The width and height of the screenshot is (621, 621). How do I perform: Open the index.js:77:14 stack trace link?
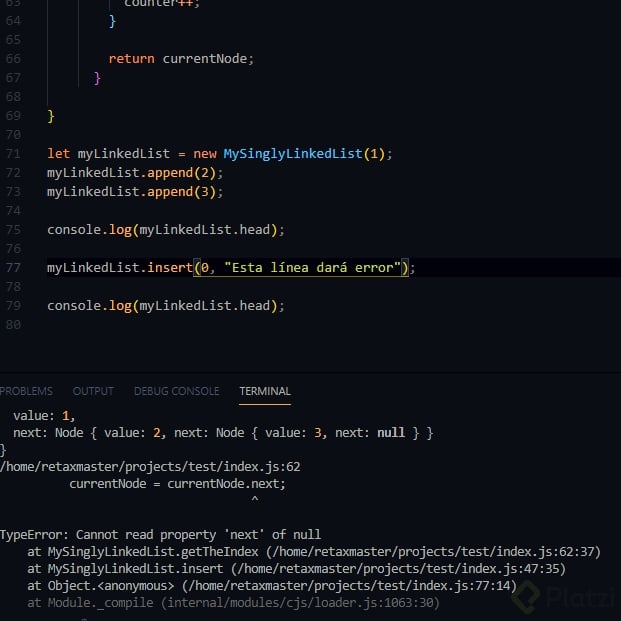[x=349, y=586]
